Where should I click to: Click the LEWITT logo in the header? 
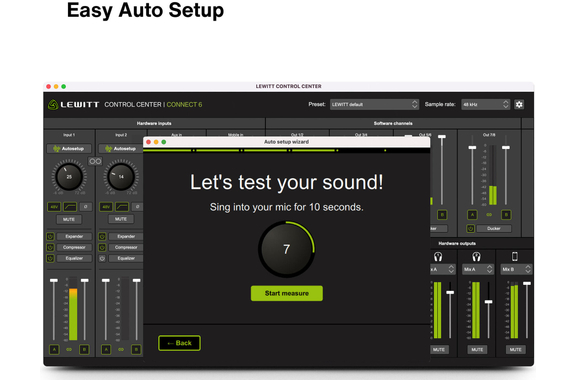[73, 105]
